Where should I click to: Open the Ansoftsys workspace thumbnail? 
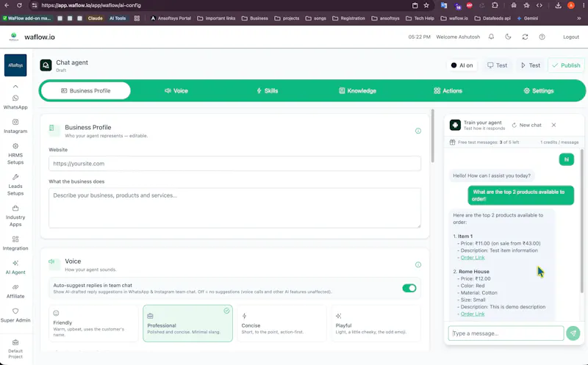tap(15, 65)
